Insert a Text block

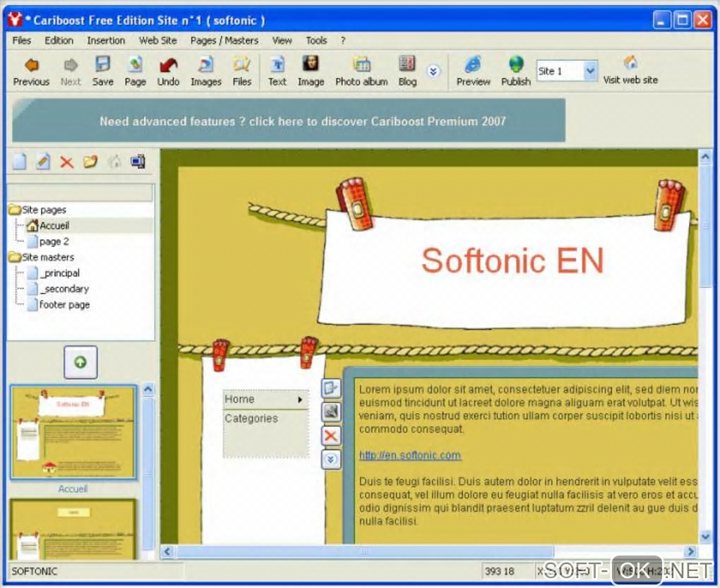pos(277,65)
